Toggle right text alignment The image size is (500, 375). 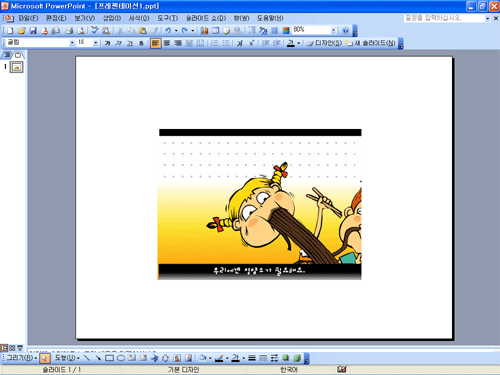point(178,43)
